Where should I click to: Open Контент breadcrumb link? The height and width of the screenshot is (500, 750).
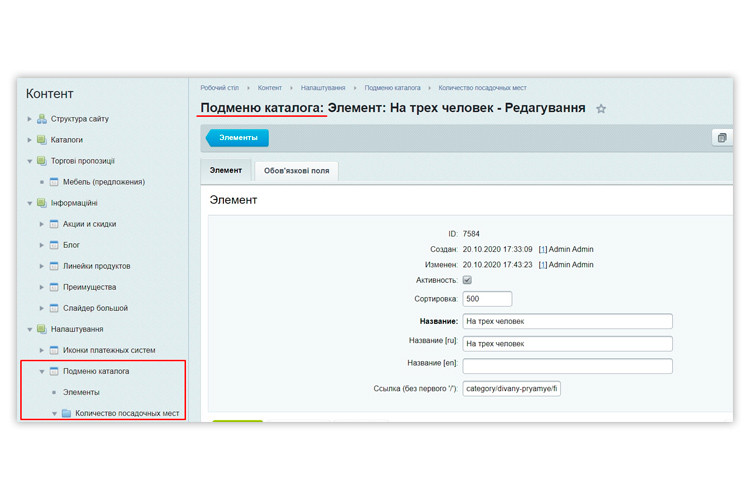270,88
